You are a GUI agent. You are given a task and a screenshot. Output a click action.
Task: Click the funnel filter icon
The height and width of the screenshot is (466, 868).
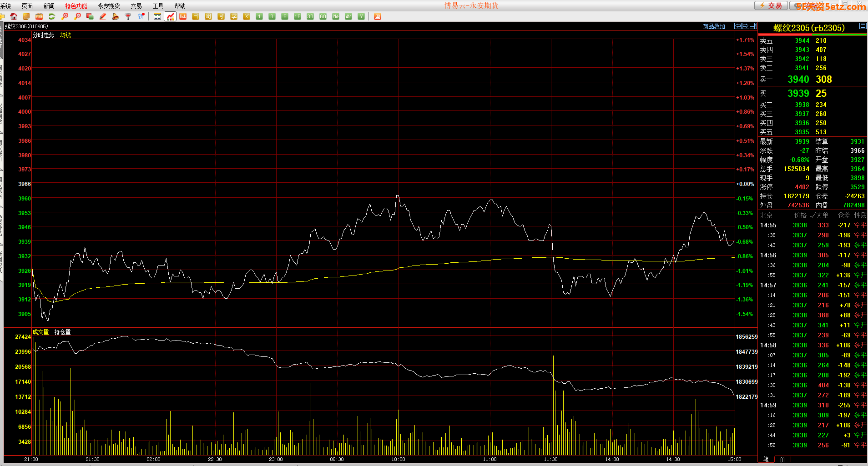coord(128,16)
